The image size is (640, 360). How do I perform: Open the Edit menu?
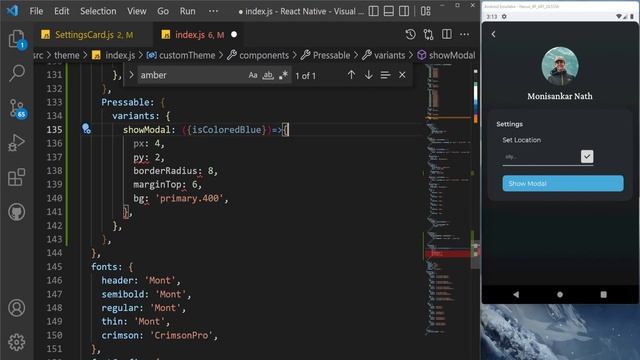[62, 11]
